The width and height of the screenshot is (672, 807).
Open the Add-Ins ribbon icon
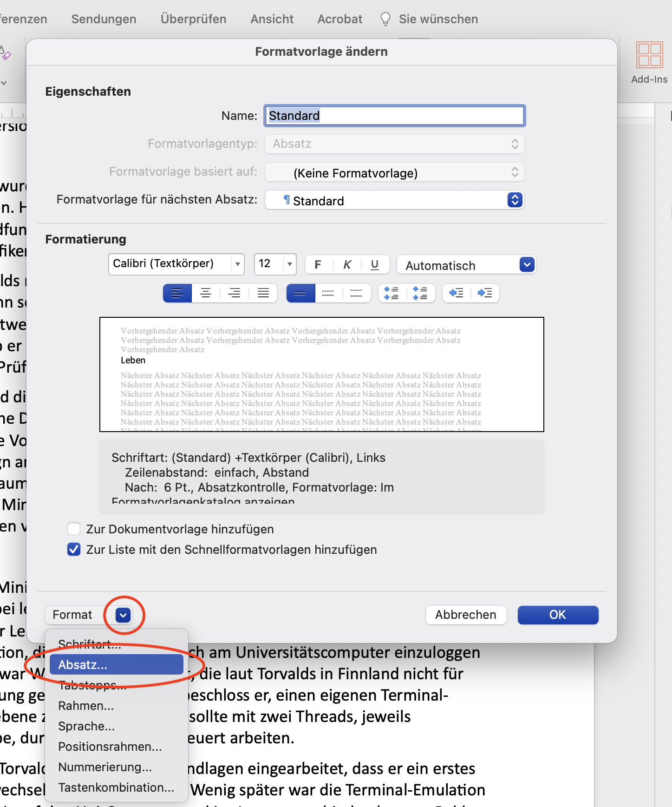(x=649, y=63)
